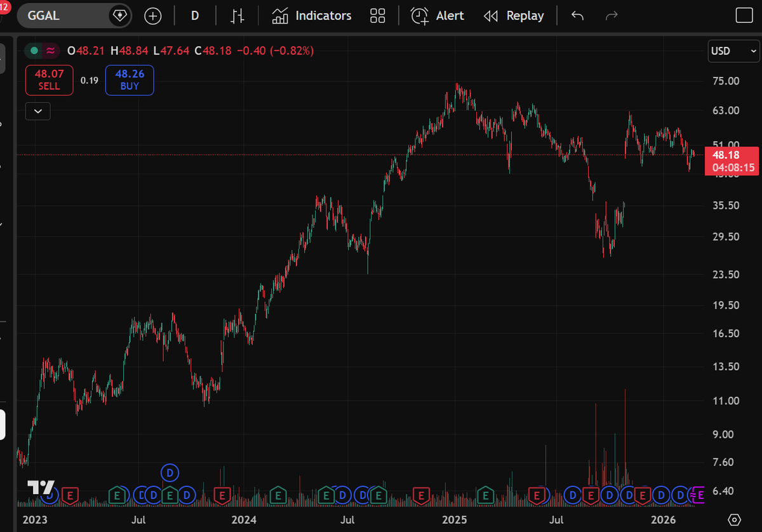Click the 2026 time axis label

point(664,520)
